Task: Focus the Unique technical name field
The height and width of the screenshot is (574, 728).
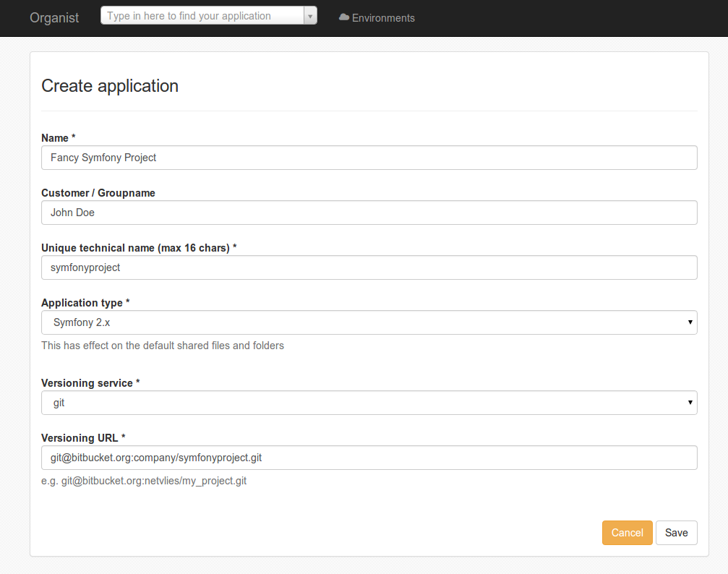Action: [369, 267]
